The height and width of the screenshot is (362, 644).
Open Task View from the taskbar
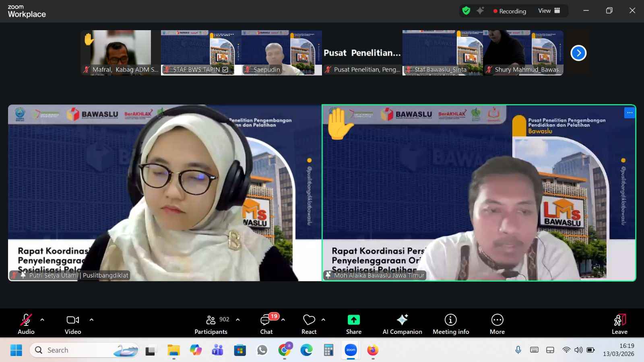(151, 350)
